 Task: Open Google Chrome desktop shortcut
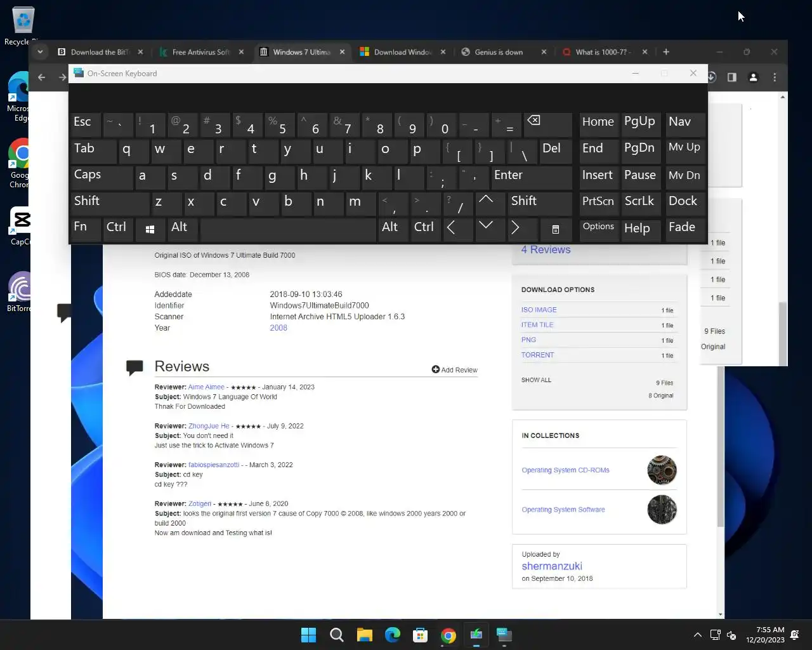20,163
